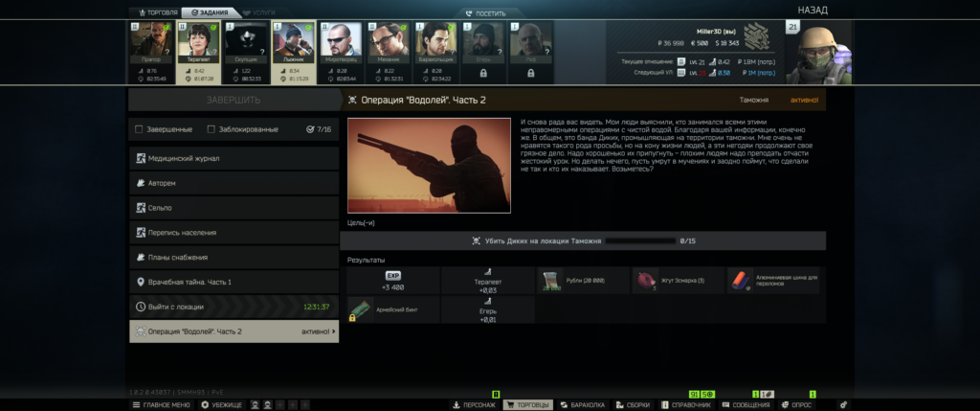Toggle the Завершенные checkbox
Viewport: 980px width, 411px height.
[x=140, y=129]
